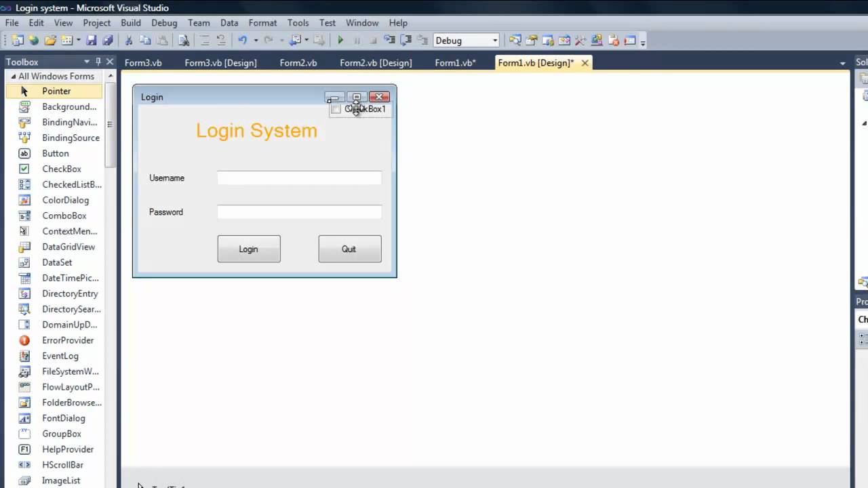Switch to the Form3.vb tab

pyautogui.click(x=143, y=63)
